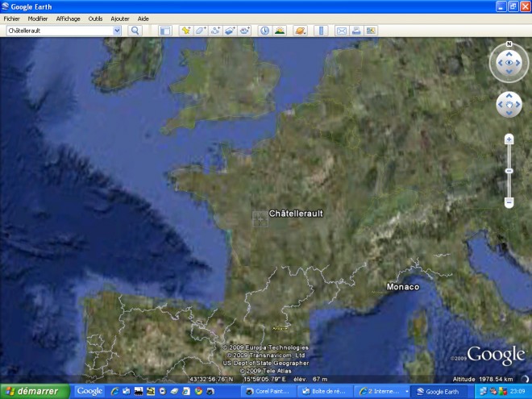This screenshot has width=532, height=399.
Task: Email the view with envelope icon
Action: (x=341, y=31)
